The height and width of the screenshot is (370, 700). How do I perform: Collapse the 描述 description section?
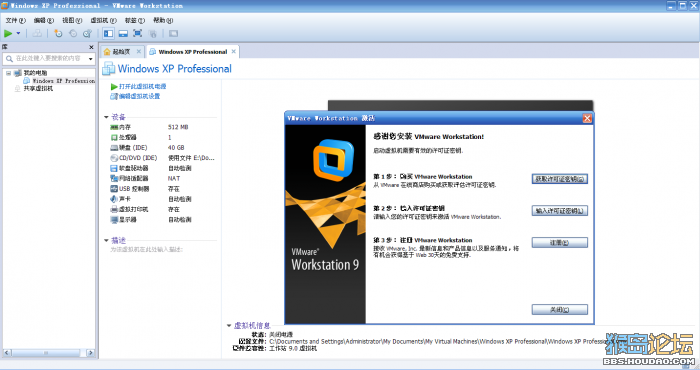pyautogui.click(x=106, y=241)
